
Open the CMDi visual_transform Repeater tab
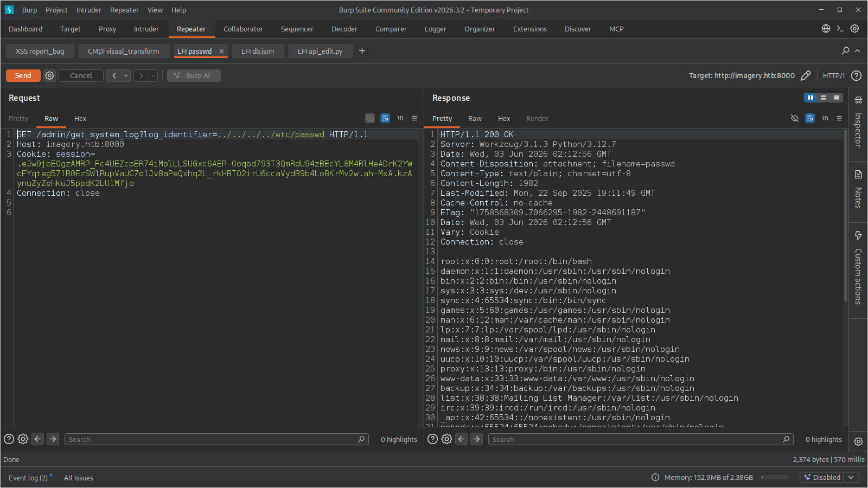(124, 51)
